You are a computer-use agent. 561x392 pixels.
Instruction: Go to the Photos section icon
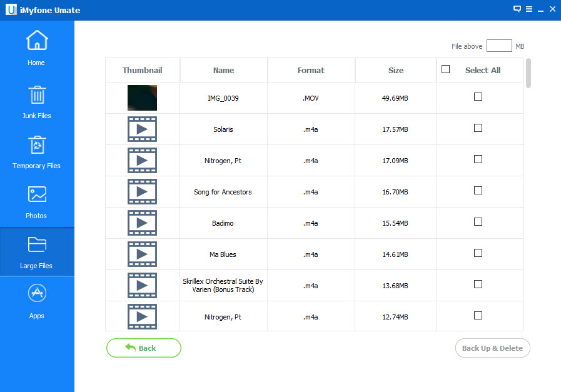[x=37, y=194]
